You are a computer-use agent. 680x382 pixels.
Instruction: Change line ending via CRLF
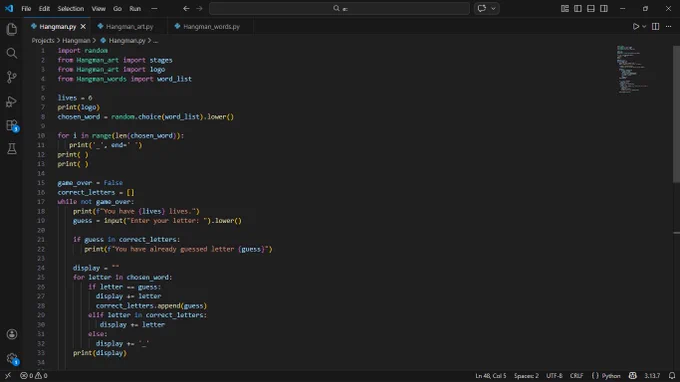click(576, 375)
